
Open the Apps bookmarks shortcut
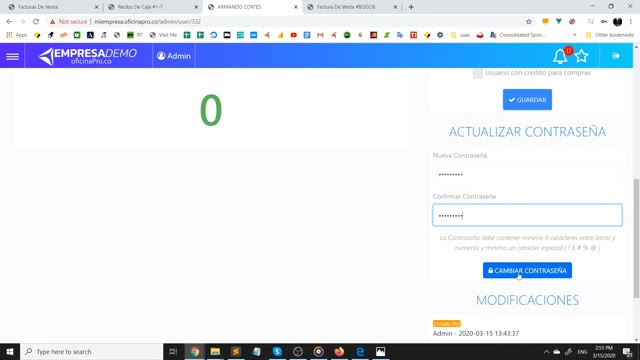click(16, 35)
